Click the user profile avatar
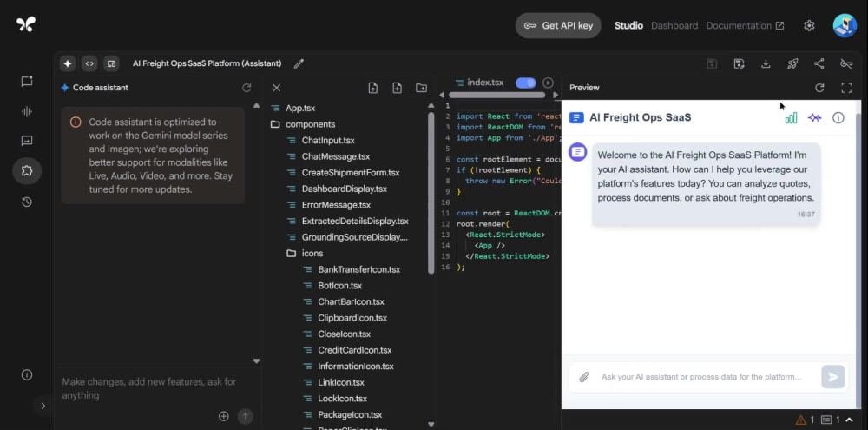868x430 pixels. [845, 25]
